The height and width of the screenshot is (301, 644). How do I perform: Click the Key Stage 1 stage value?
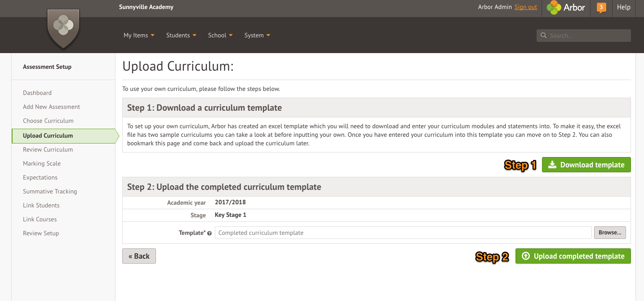231,215
